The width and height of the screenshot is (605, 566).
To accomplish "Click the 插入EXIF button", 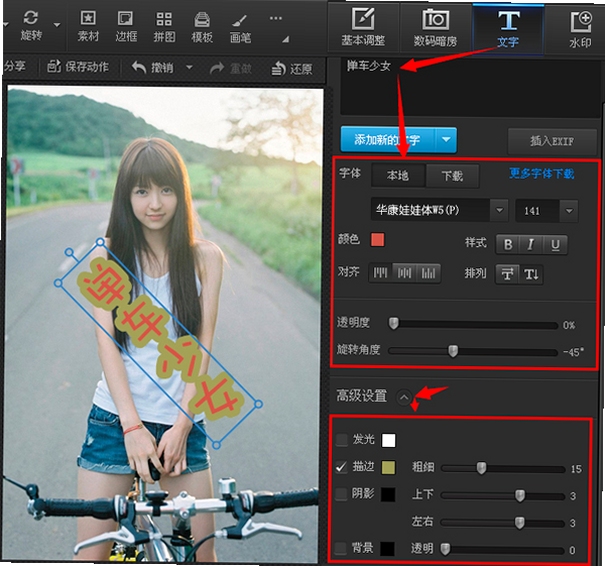I will (x=552, y=141).
